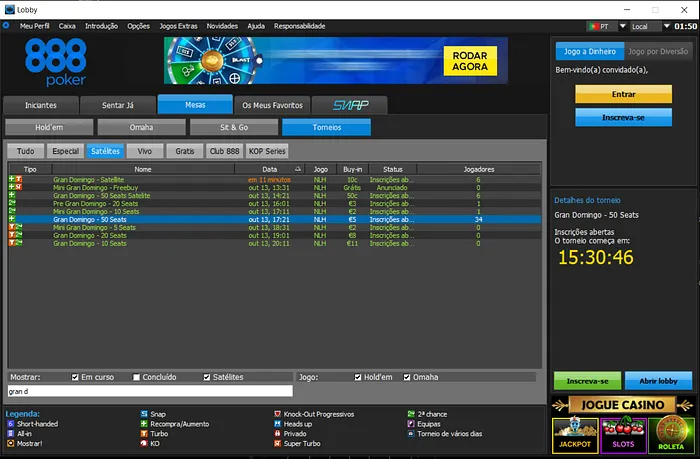Click the Recompra/Aumento legend icon
This screenshot has height=459, width=700.
(x=144, y=424)
